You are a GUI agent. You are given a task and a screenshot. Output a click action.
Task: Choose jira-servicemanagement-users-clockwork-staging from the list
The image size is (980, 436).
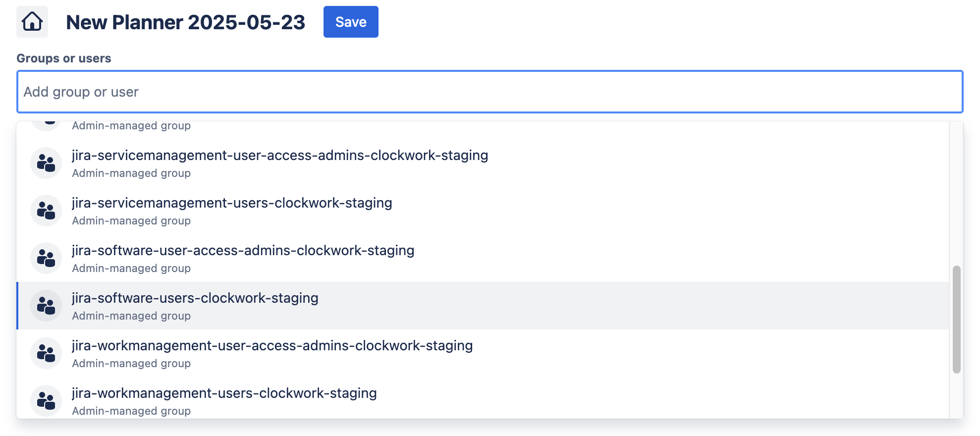(x=232, y=203)
